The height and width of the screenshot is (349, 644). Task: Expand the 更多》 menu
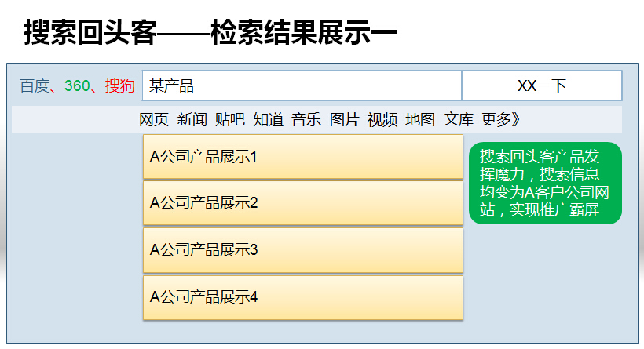500,120
